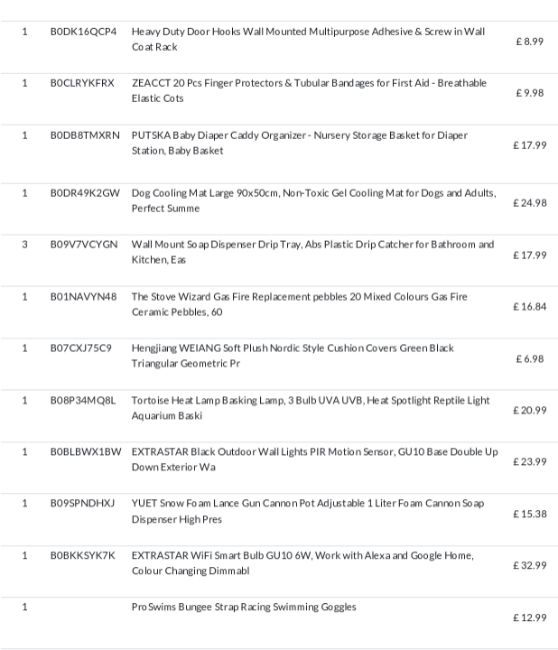Click the B0CLRYKFRX product code

click(x=82, y=83)
